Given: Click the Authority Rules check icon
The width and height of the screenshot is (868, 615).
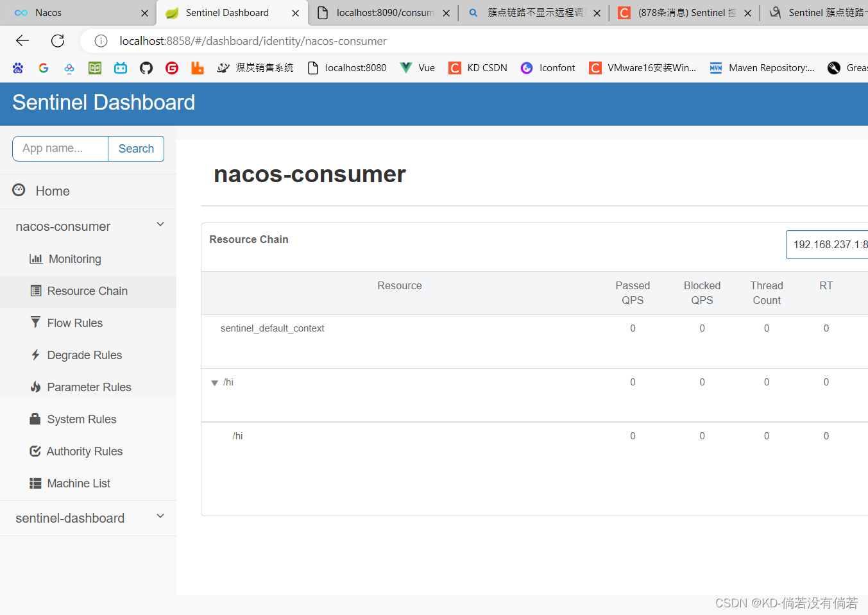Looking at the screenshot, I should point(35,451).
